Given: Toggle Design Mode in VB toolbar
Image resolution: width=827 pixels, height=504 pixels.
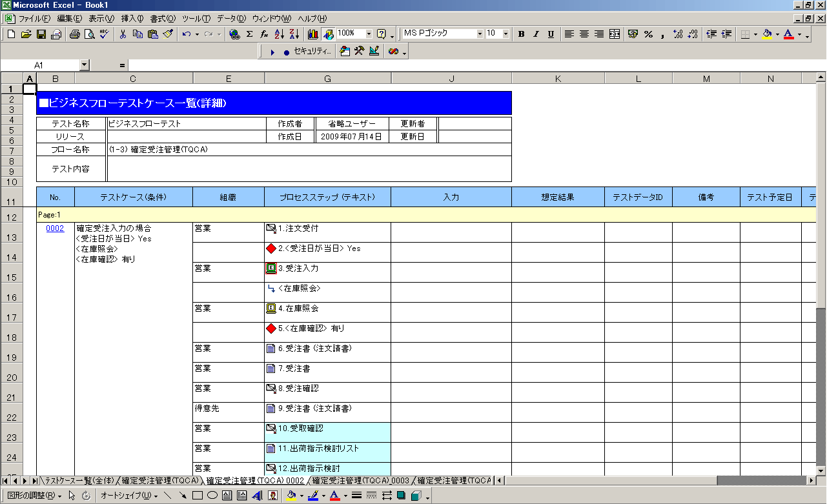Looking at the screenshot, I should (x=374, y=51).
